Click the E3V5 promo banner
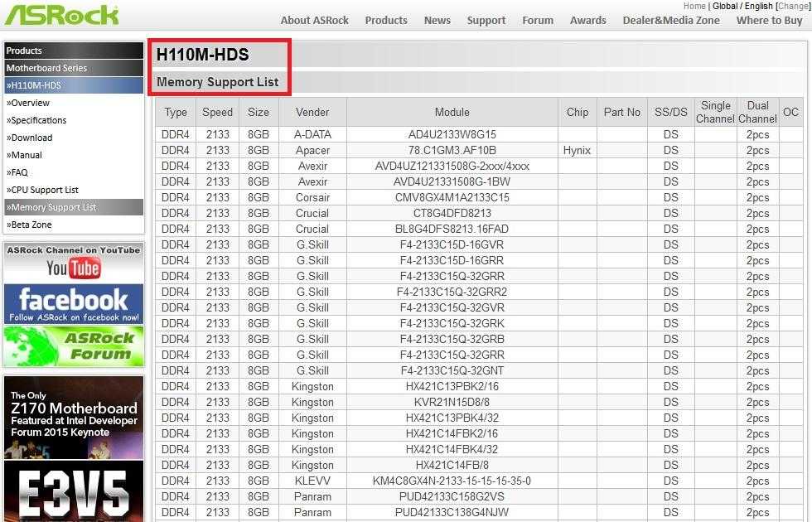The height and width of the screenshot is (522, 812). click(73, 492)
